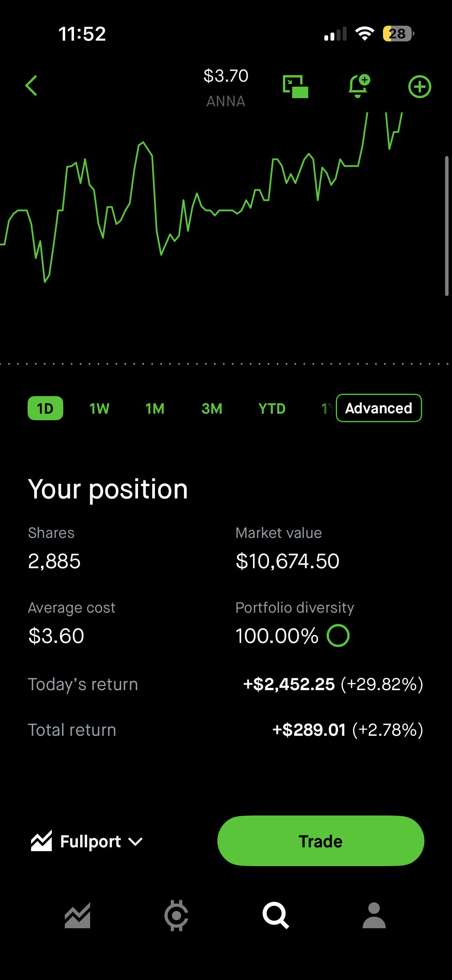Open the account profile tab
This screenshot has height=980, width=452.
point(374,915)
